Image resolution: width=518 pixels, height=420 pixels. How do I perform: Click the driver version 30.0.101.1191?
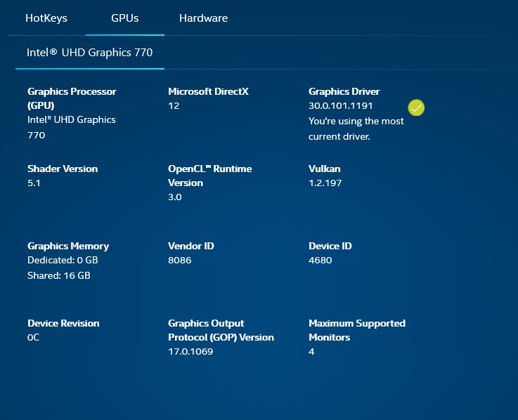click(340, 106)
